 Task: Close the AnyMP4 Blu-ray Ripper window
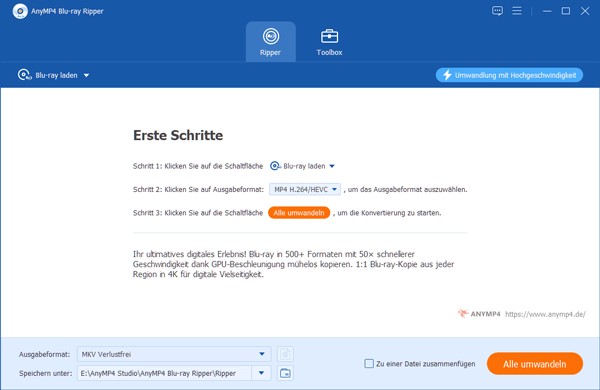(x=585, y=11)
